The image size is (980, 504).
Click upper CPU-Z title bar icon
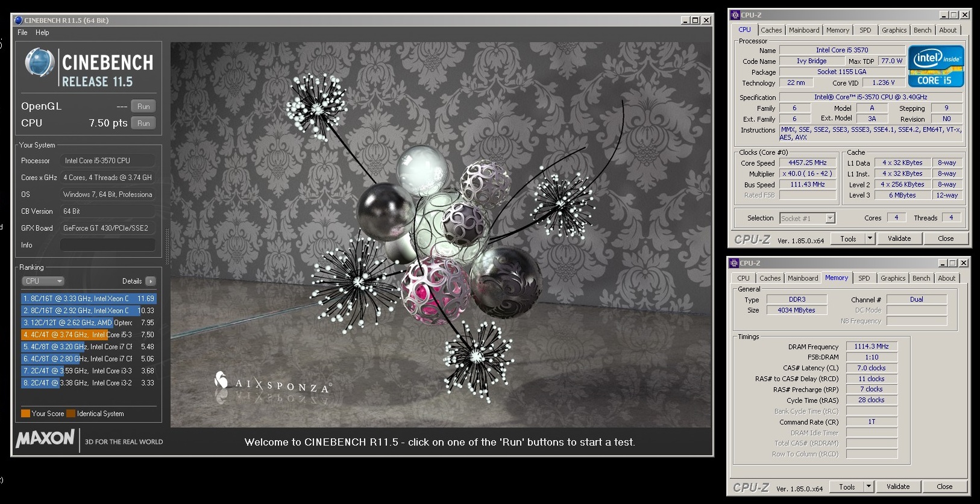[x=735, y=15]
